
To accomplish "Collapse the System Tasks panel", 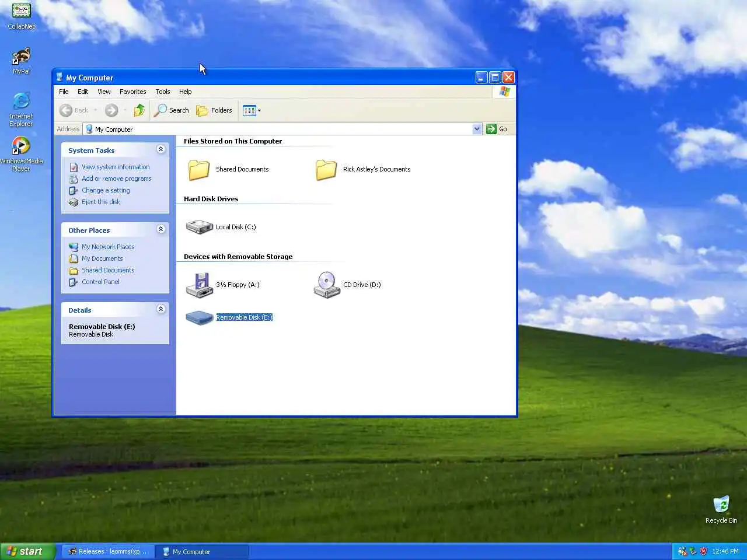I will click(x=160, y=149).
